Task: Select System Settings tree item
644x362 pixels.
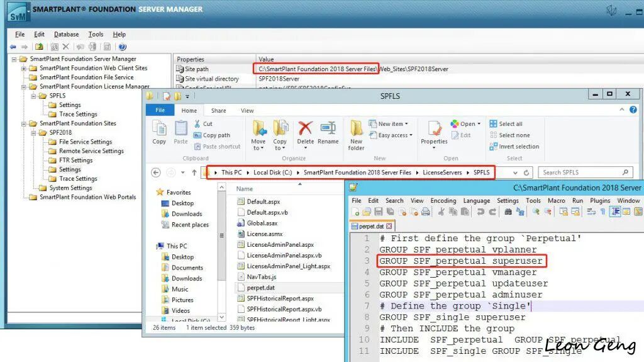Action: [x=70, y=188]
